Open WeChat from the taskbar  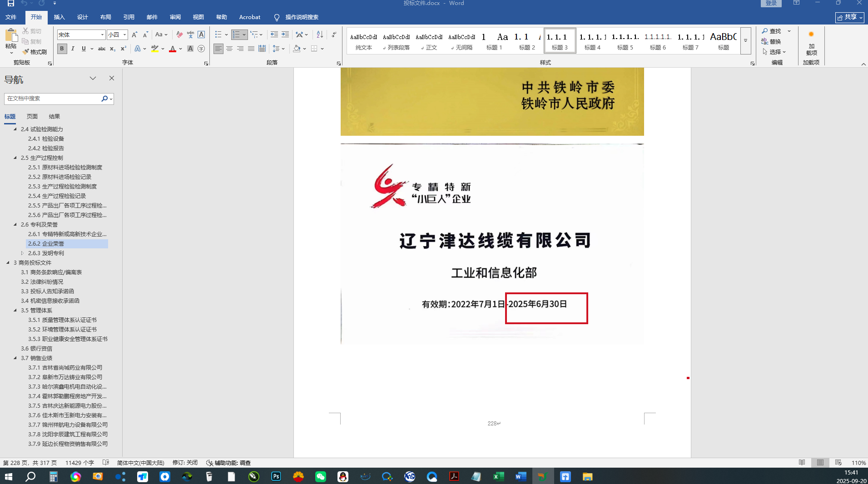[321, 476]
